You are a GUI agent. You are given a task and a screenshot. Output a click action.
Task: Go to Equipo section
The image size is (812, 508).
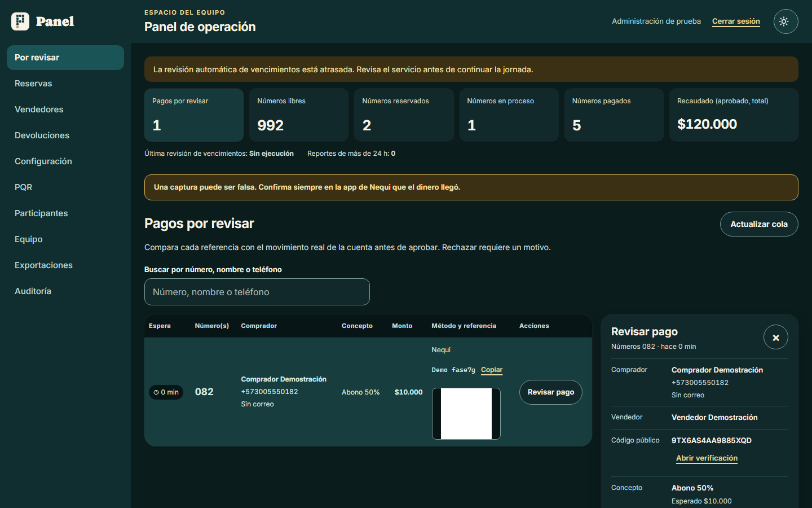pos(65,239)
